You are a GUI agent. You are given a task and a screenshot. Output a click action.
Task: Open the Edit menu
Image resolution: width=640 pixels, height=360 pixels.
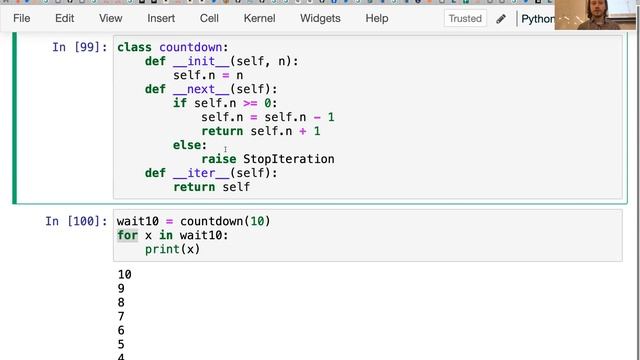pyautogui.click(x=64, y=18)
